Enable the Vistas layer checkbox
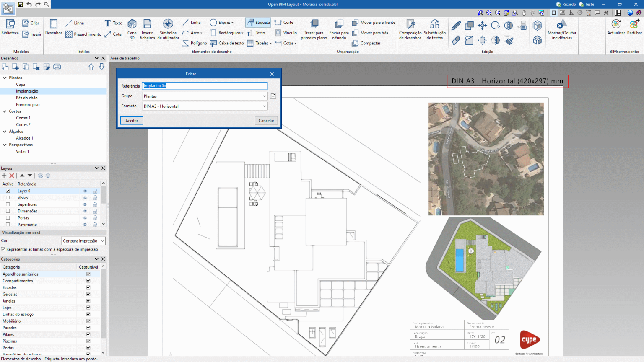The width and height of the screenshot is (644, 362). point(8,197)
